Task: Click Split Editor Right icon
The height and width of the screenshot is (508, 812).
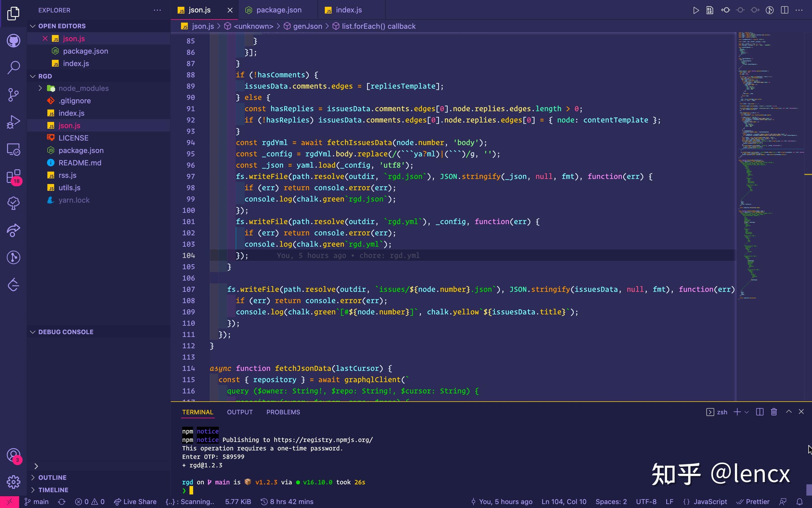Action: pyautogui.click(x=784, y=10)
